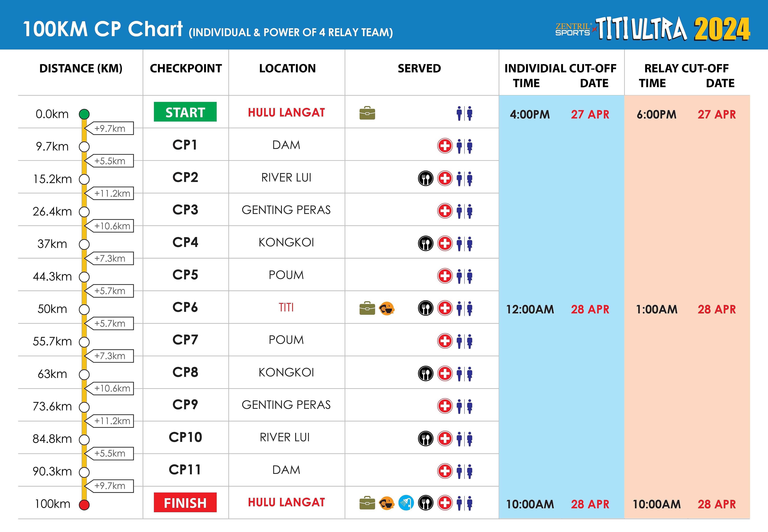
Task: Click the green START badge
Action: click(185, 112)
